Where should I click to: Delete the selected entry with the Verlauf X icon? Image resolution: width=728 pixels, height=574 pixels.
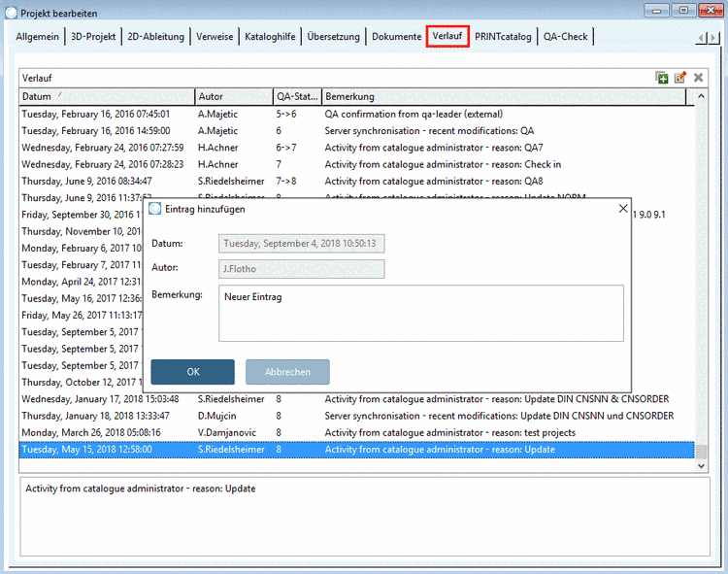pos(698,78)
